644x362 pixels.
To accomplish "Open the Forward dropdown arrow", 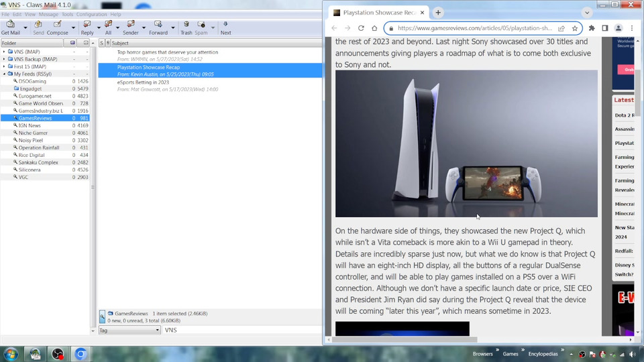I will (173, 28).
